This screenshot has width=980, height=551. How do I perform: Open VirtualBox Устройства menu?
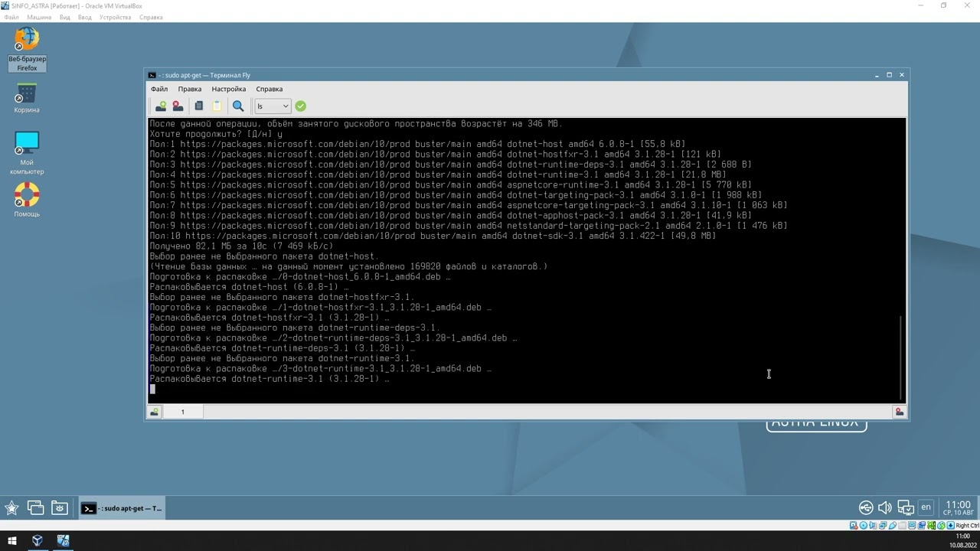point(116,17)
